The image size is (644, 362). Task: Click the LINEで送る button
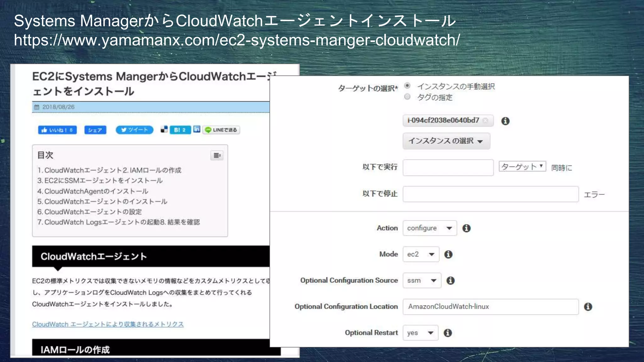click(221, 130)
